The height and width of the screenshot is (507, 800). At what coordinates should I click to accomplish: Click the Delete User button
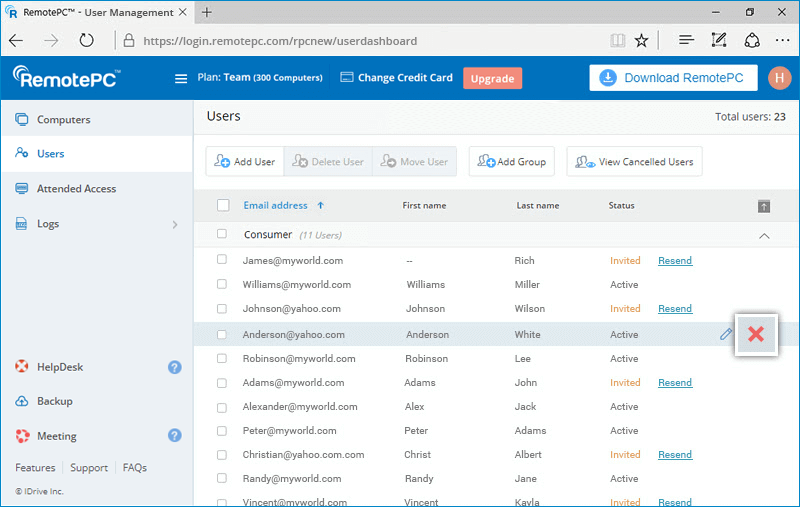coord(328,162)
